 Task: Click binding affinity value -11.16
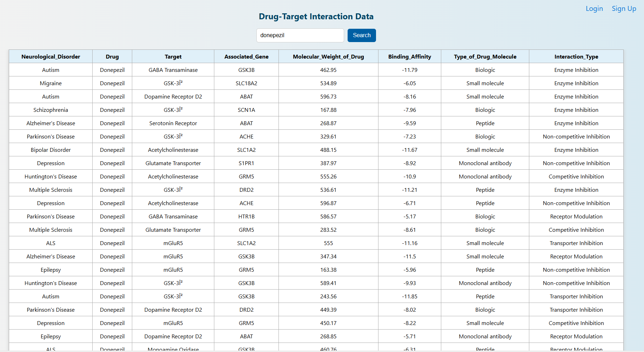coord(410,243)
